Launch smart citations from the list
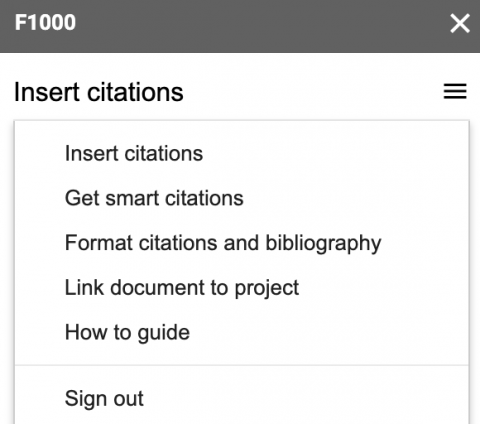Screen dimensions: 480x424 (242, 198)
